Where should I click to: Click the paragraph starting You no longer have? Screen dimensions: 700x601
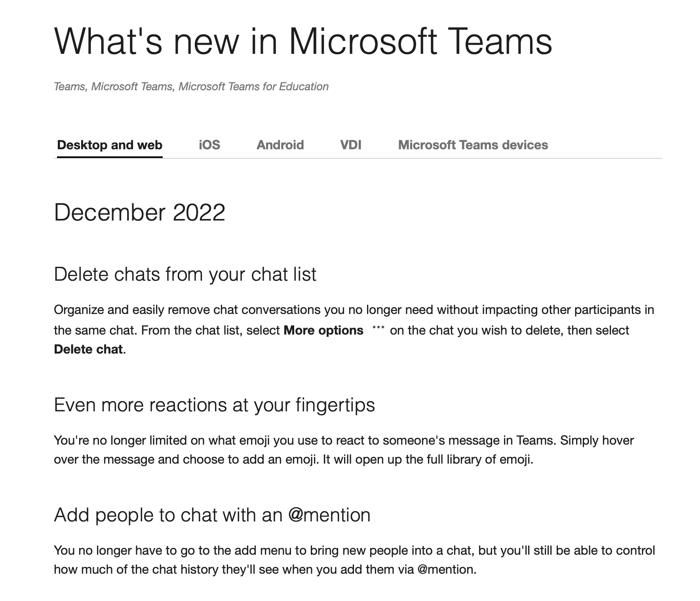coord(354,560)
